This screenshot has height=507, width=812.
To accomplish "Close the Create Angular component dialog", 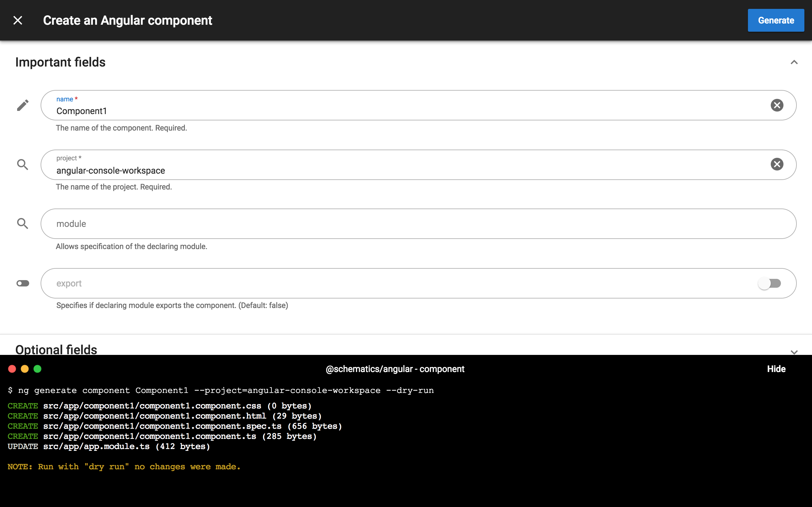I will (x=18, y=21).
